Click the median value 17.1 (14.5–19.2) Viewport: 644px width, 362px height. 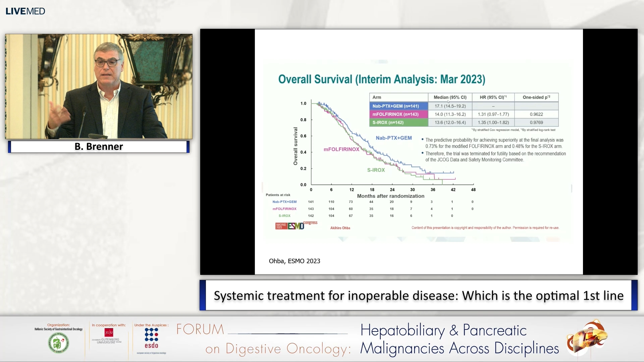(450, 106)
